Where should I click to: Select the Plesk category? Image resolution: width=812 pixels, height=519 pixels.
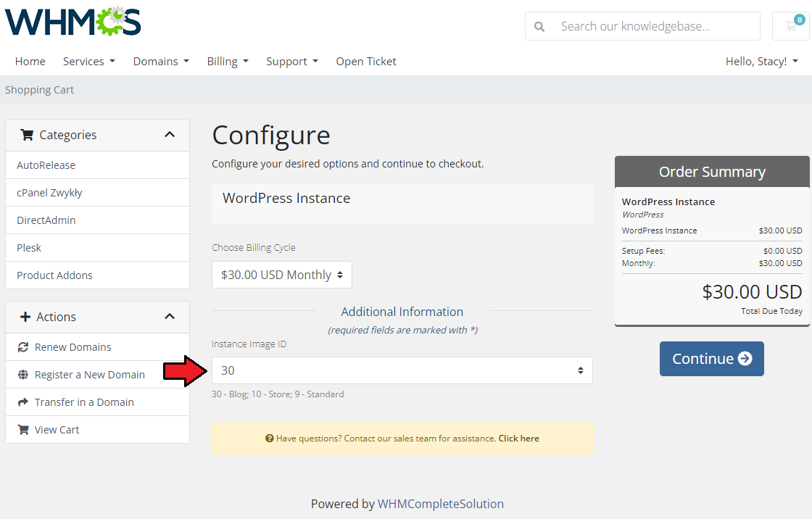click(97, 248)
